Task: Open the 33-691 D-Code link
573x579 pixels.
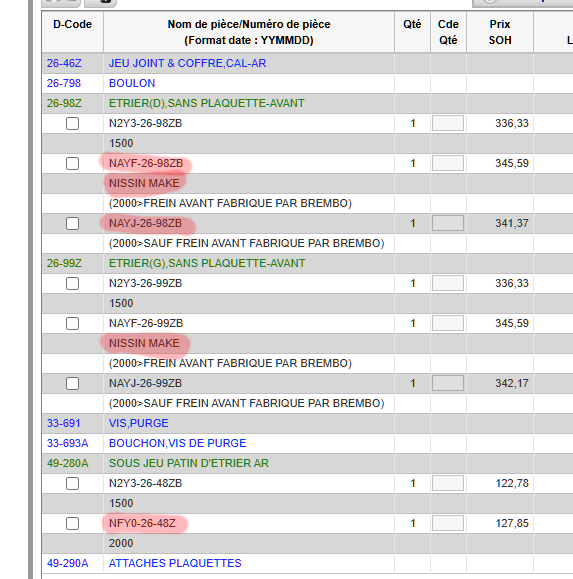Action: tap(64, 423)
